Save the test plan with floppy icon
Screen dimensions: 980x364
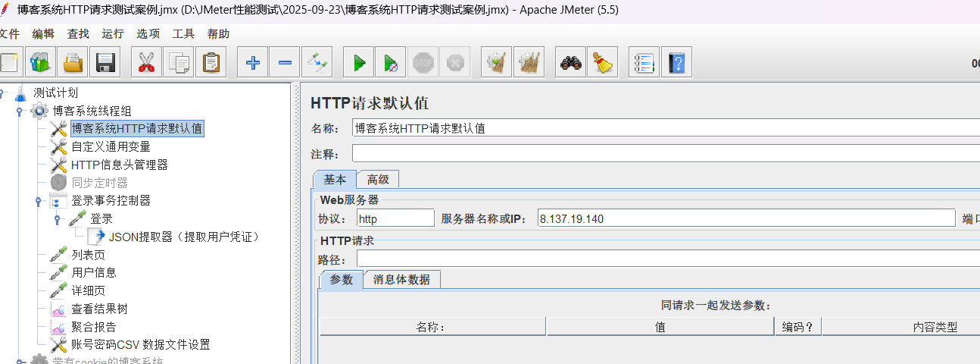point(105,62)
